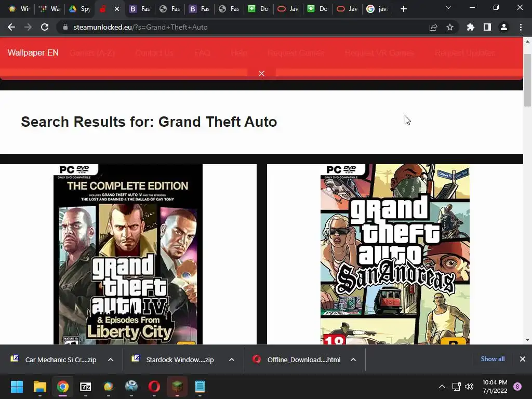Screen dimensions: 532x399
Task: Click the scrollbar down arrow
Action: click(x=527, y=339)
